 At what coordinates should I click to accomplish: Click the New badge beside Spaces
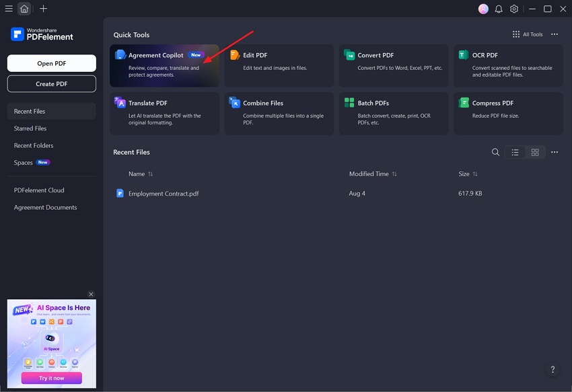click(x=42, y=162)
